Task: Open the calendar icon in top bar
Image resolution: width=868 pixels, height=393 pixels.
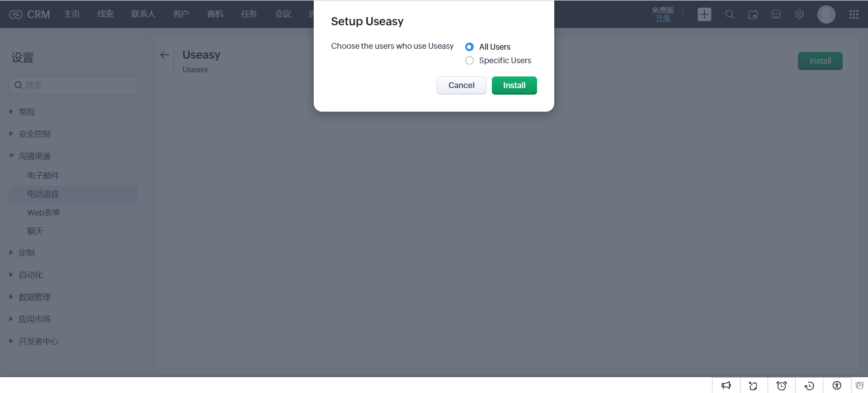Action: [753, 14]
